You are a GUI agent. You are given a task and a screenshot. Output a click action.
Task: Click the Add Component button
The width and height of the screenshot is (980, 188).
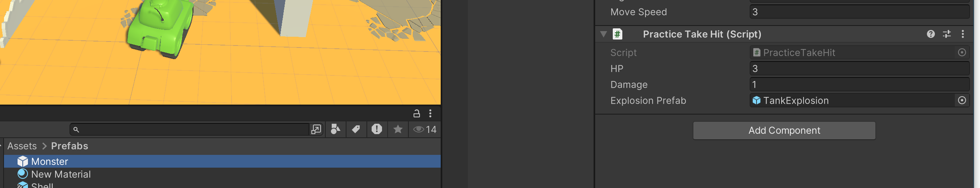point(784,131)
